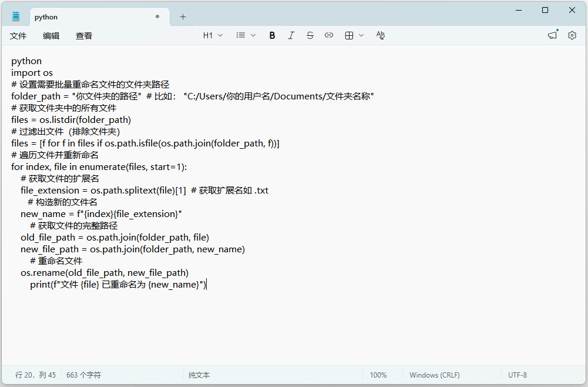
Task: Add a new tab with plus button
Action: click(183, 16)
